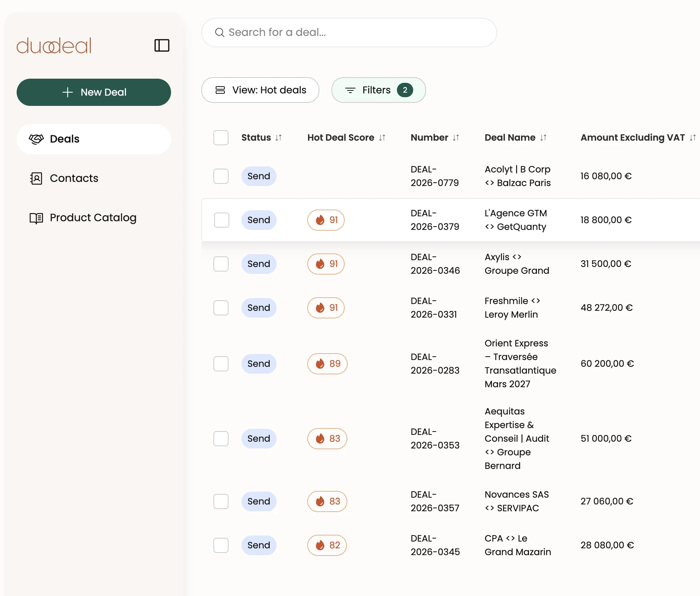Click deal number DEAL-2026-0379
The height and width of the screenshot is (596, 700).
(x=435, y=220)
